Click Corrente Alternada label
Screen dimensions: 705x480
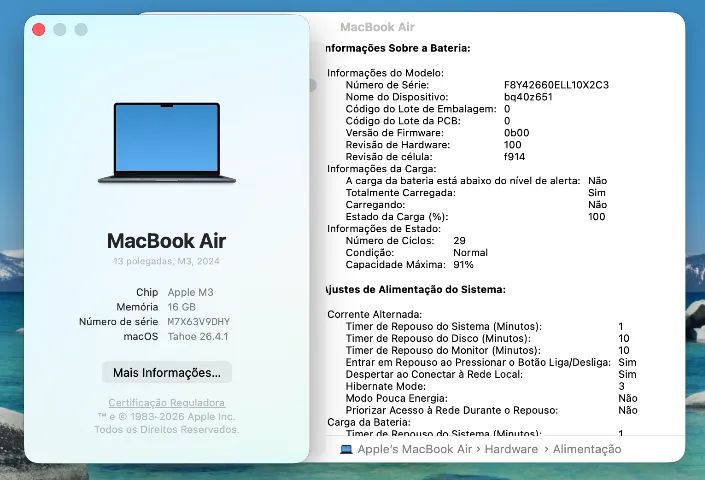[375, 315]
